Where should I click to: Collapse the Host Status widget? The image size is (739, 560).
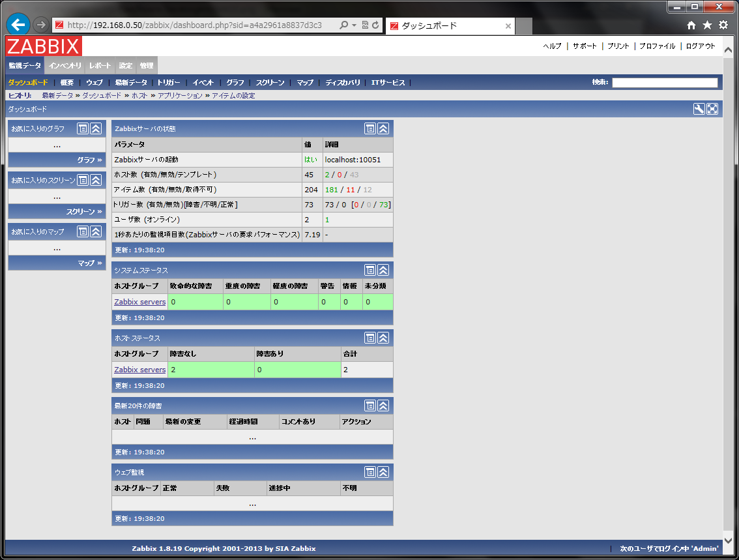[x=383, y=338]
